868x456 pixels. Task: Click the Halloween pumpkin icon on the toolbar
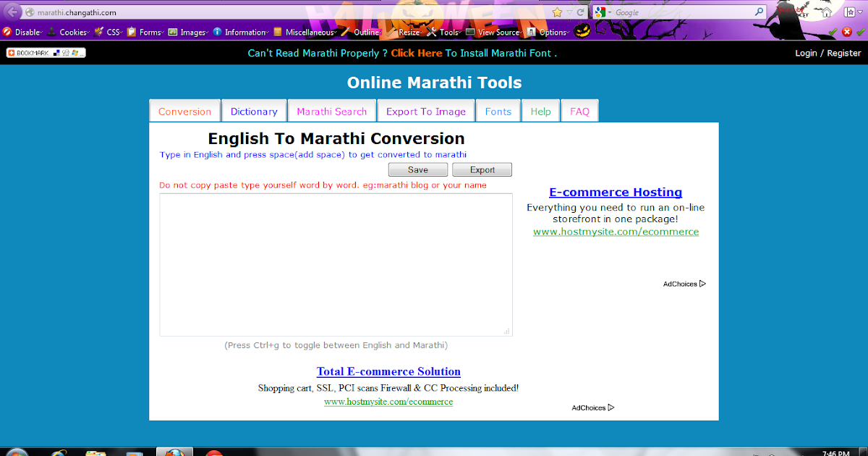[x=581, y=31]
